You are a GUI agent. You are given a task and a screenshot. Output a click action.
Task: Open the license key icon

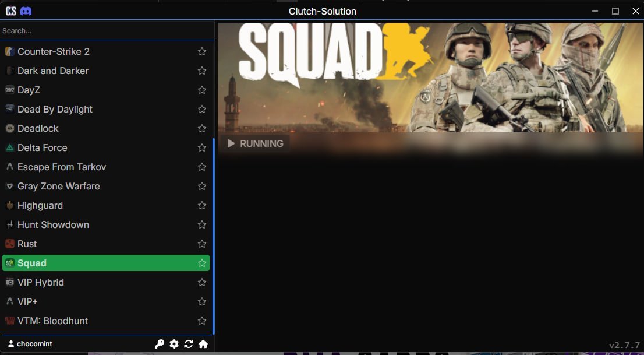point(159,344)
